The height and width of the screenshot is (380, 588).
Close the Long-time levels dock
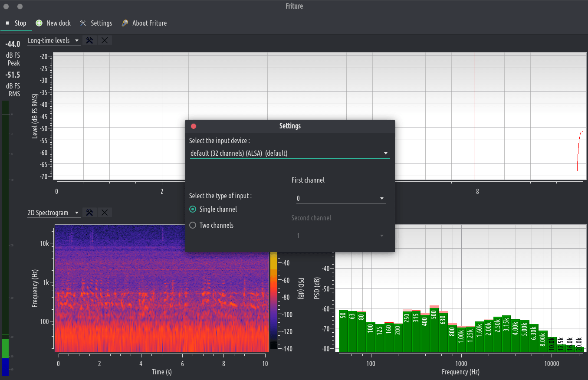coord(105,40)
